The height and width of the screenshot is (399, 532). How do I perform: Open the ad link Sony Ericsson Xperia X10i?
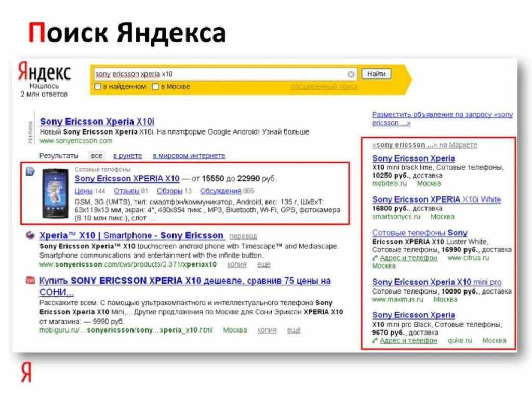coord(97,122)
